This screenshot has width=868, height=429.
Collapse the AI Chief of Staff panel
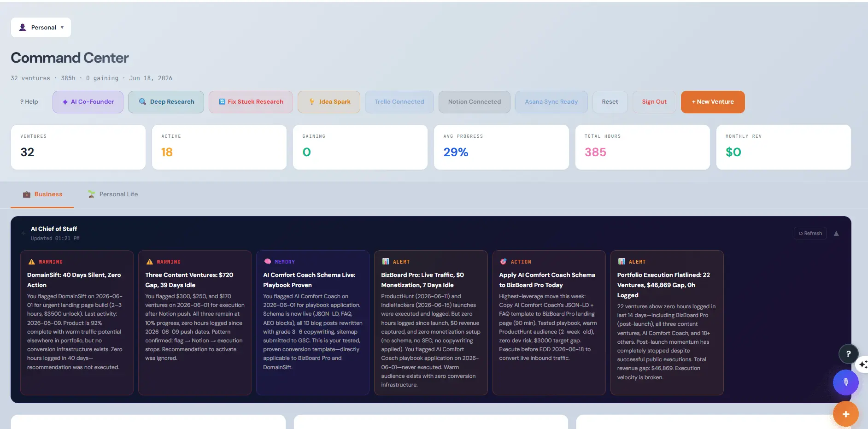[x=836, y=234]
